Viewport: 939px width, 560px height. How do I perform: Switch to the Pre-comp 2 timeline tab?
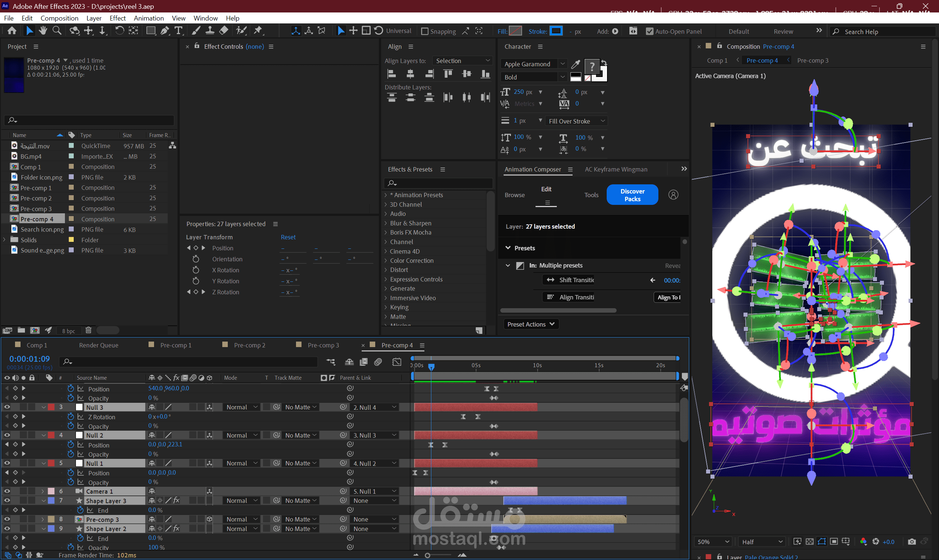tap(249, 345)
